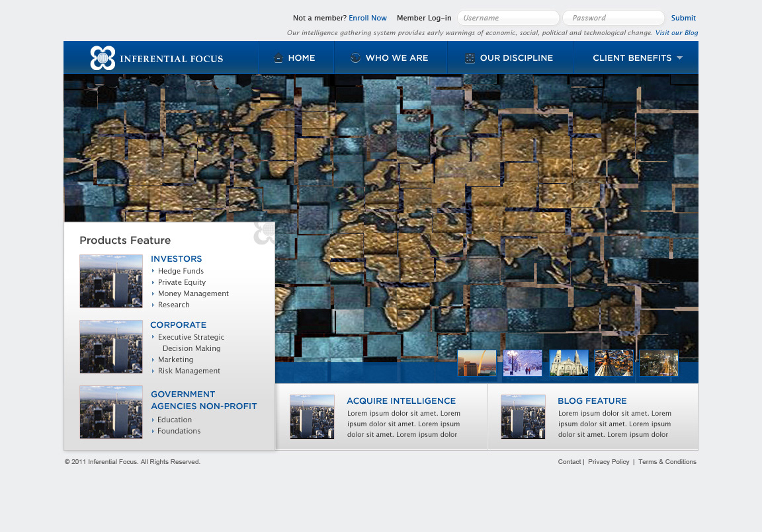Click the arrow bullet beside Foundations
Image resolution: width=762 pixels, height=532 pixels.
click(x=153, y=431)
